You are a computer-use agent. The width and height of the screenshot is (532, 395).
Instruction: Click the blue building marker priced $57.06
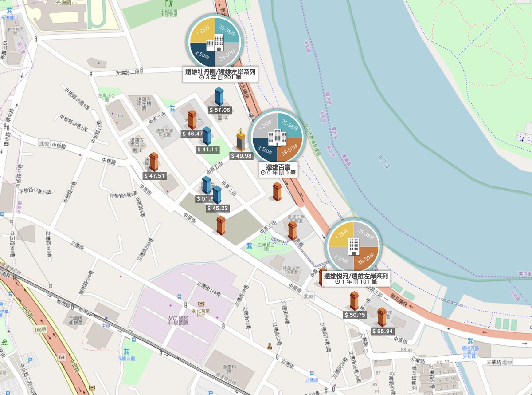219,96
